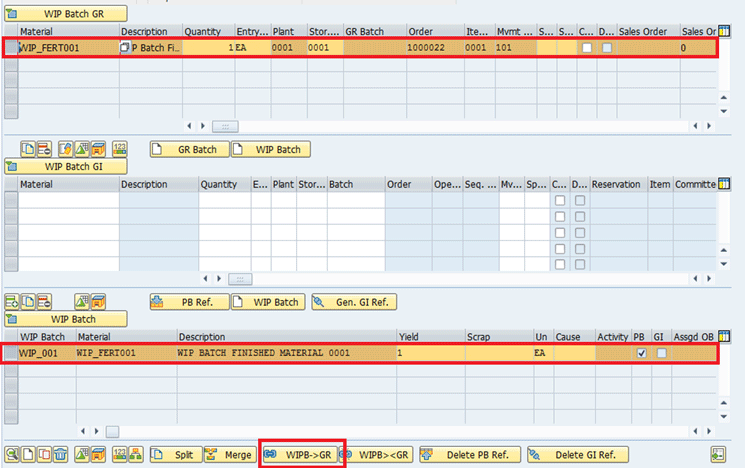Tick the C... checkbox in WIP_FERT001 GR row
The height and width of the screenshot is (468, 745).
coord(587,48)
